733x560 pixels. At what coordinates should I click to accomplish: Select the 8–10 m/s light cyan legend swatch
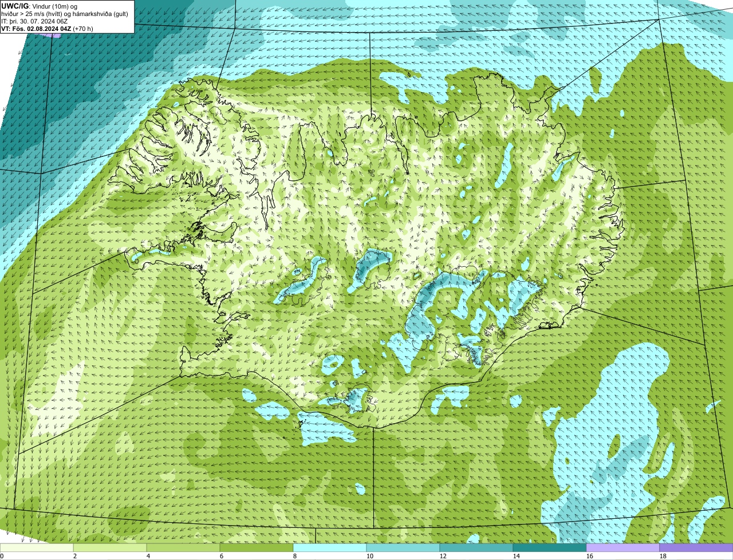[330, 547]
